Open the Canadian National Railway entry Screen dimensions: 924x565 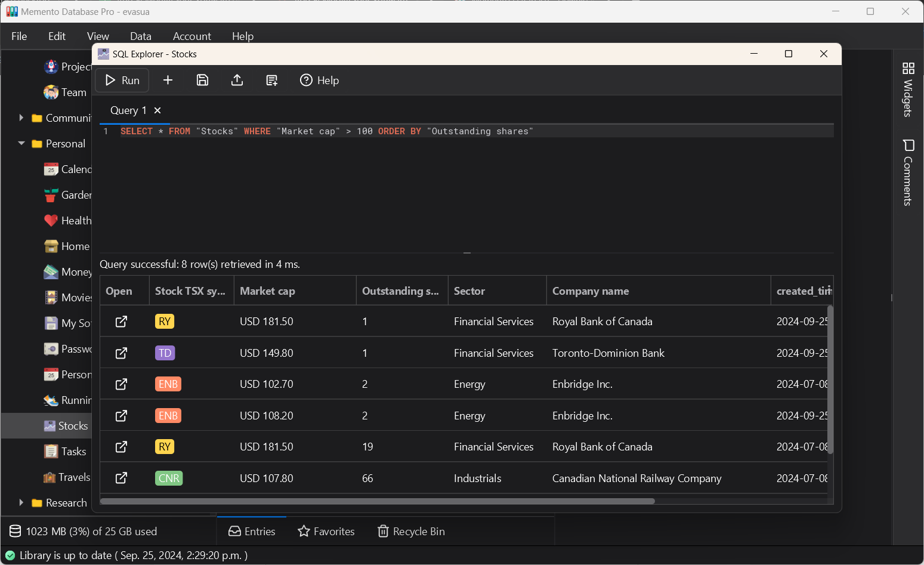pyautogui.click(x=121, y=478)
